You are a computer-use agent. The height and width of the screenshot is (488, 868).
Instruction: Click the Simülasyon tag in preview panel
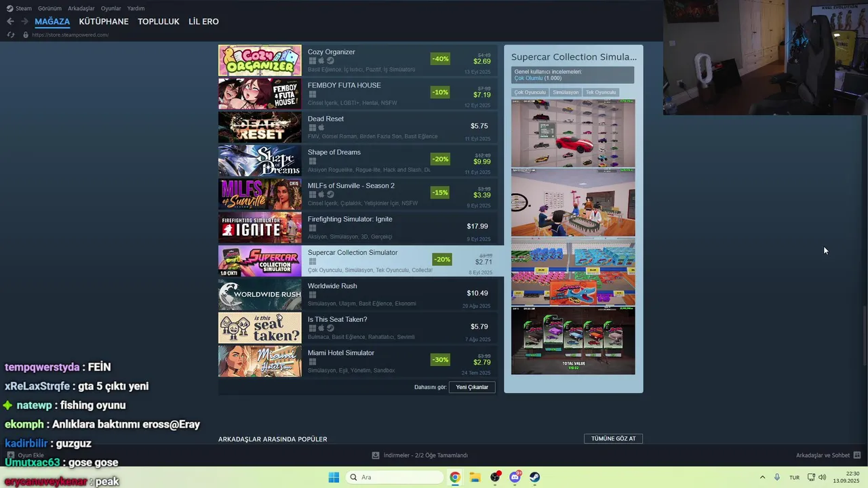point(566,92)
